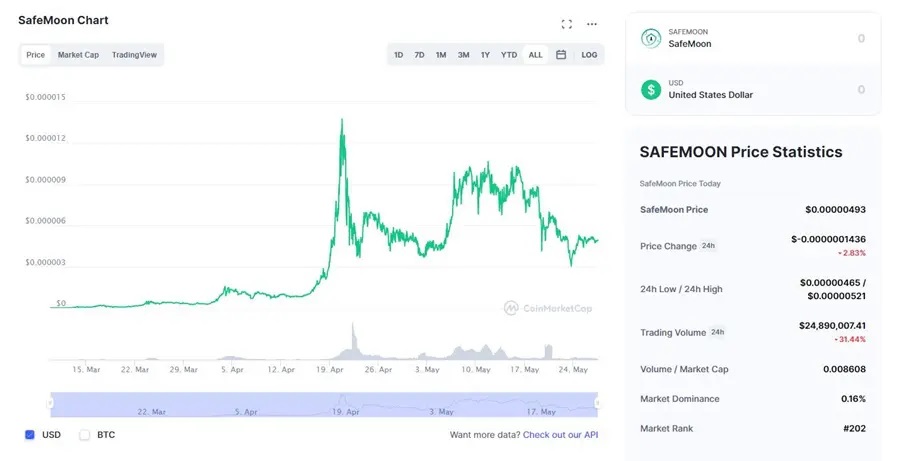Select the 7D time range
This screenshot has height=461, width=900.
pos(419,55)
